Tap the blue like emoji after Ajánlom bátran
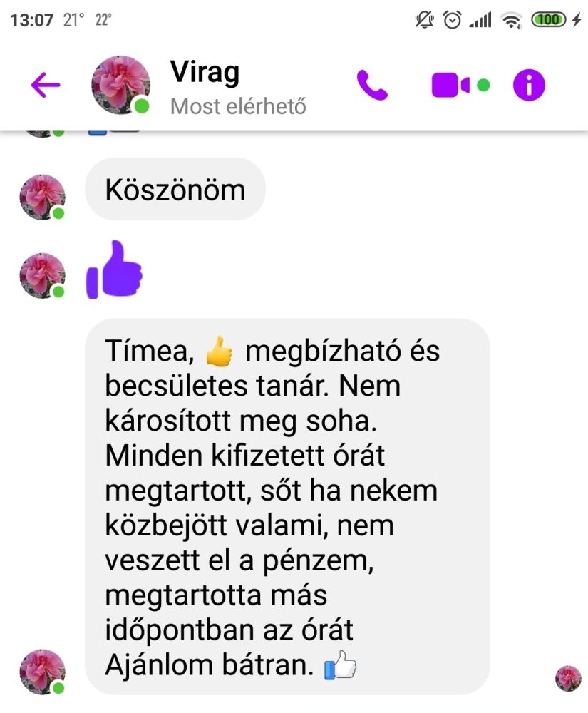This screenshot has height=713, width=588. 341,665
